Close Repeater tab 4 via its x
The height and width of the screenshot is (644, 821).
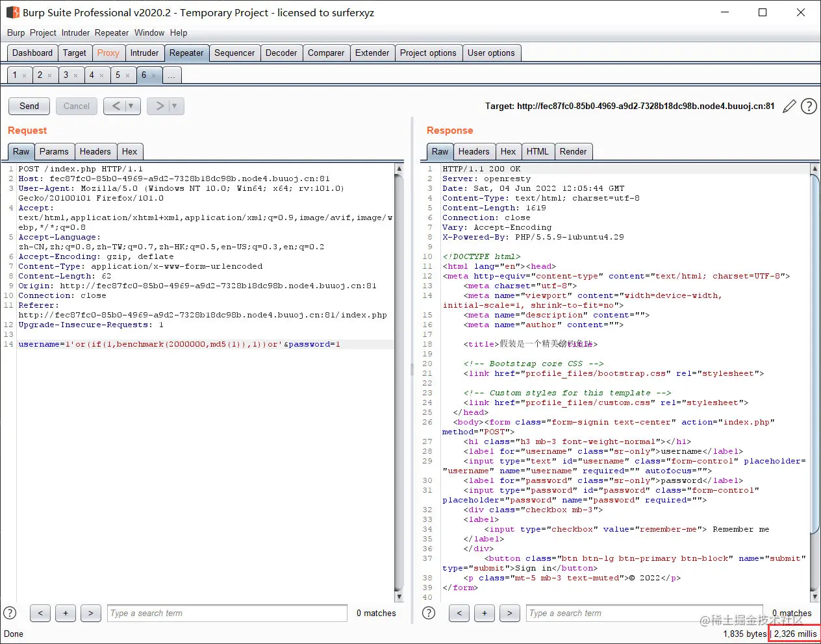pyautogui.click(x=101, y=75)
